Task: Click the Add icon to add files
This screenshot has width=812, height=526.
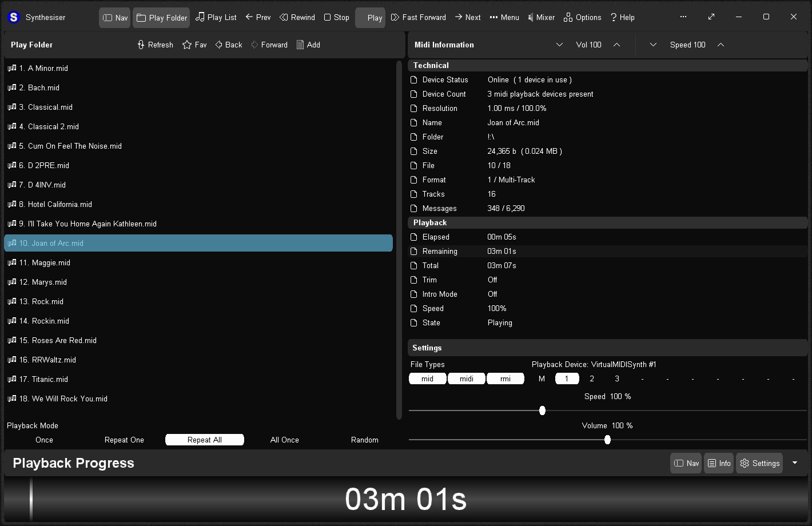Action: pyautogui.click(x=308, y=45)
